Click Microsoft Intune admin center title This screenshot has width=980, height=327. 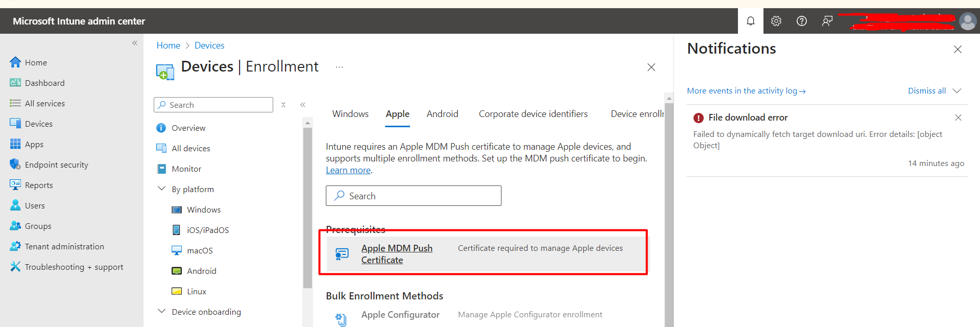point(79,21)
